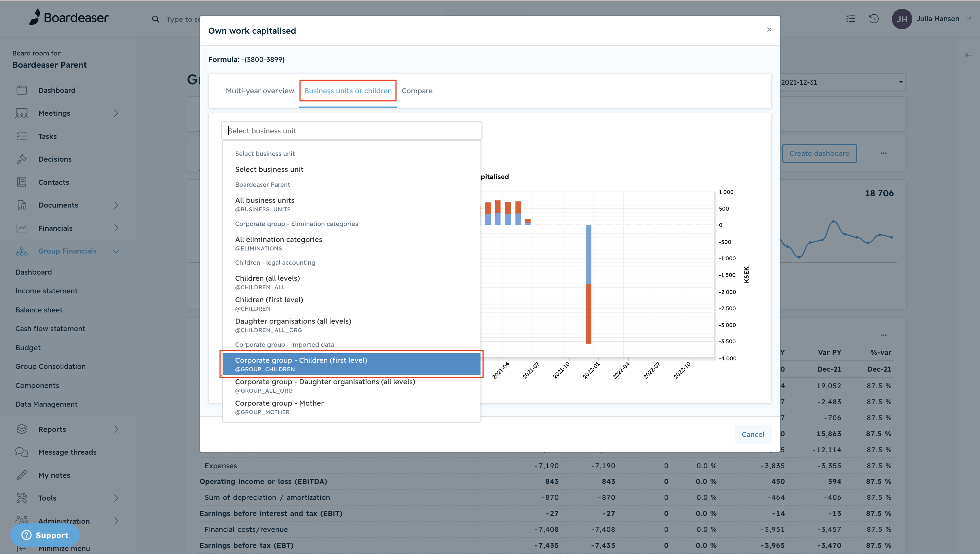
Task: Open the more options dots above Var PY
Action: coord(883,335)
